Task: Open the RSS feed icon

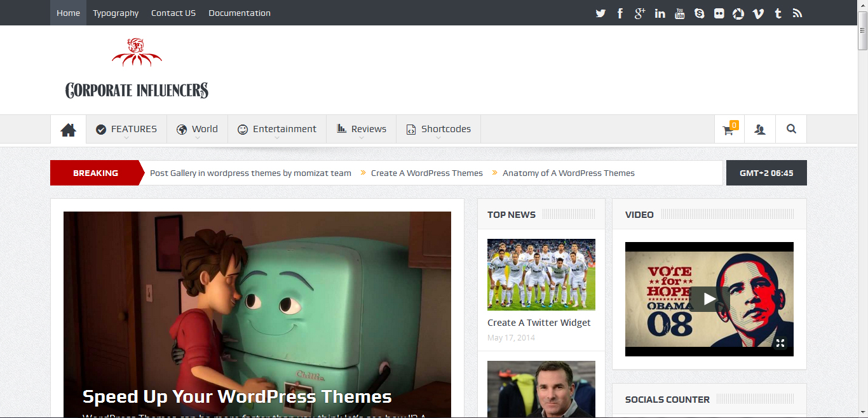Action: pos(797,13)
